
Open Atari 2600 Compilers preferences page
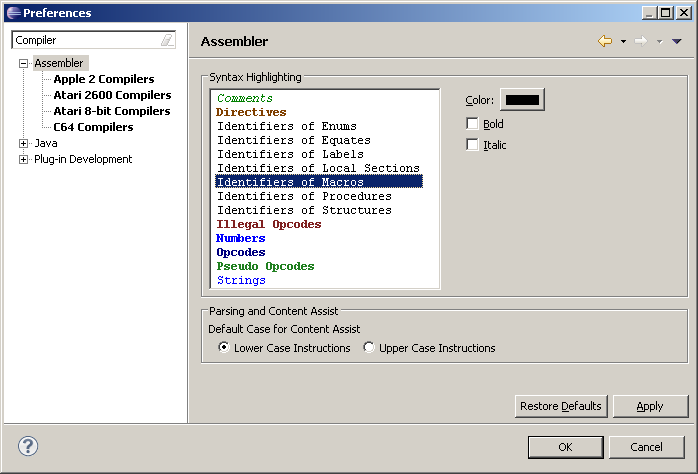click(x=112, y=95)
